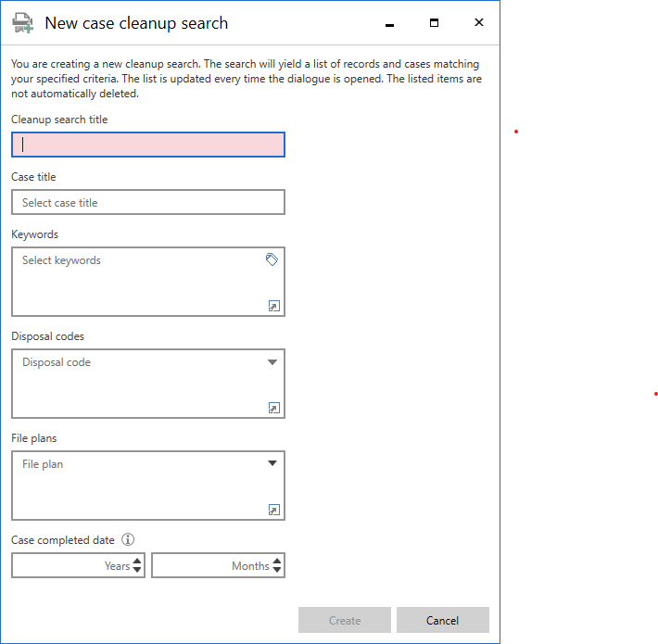Click the Create button
The image size is (658, 644).
(345, 620)
